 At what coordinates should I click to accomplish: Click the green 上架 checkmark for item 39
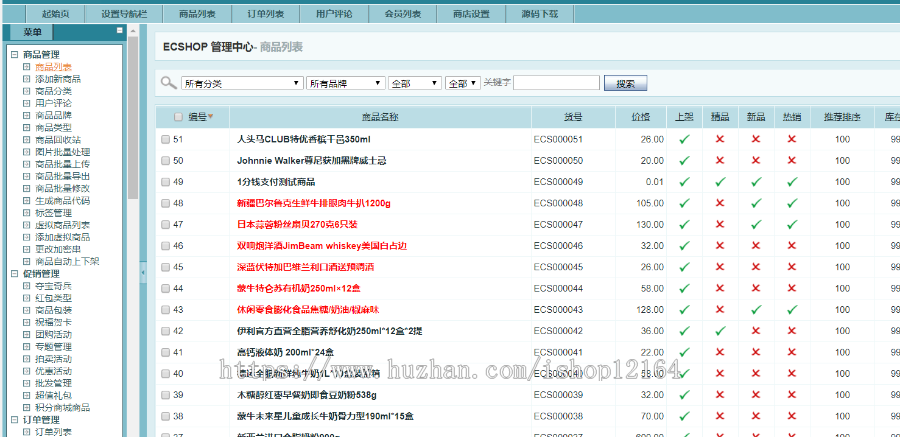tap(684, 395)
